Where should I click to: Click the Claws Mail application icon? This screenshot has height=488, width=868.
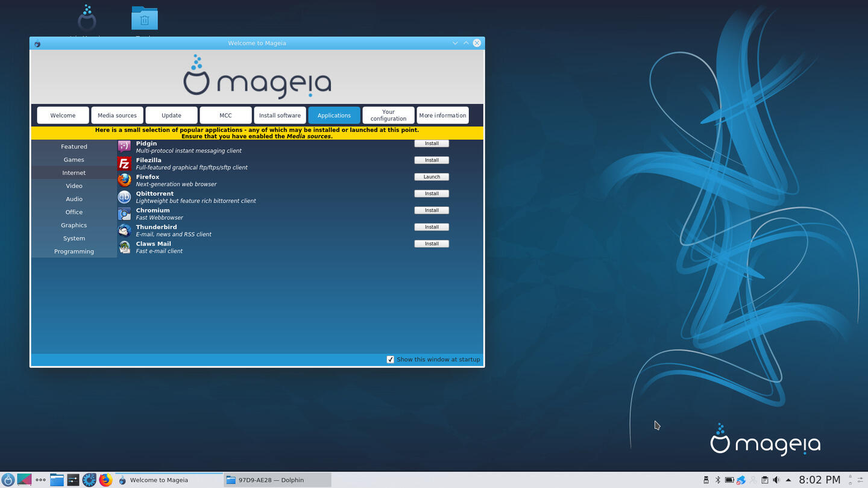(x=124, y=247)
